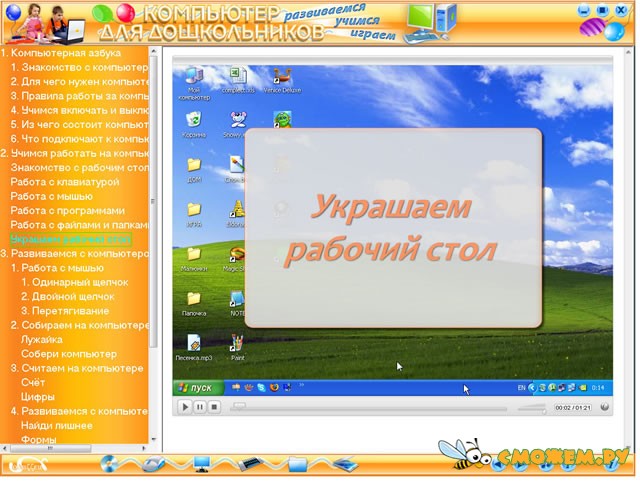The height and width of the screenshot is (481, 640).
Task: Open the computer mouse icon in bottom toolbar
Action: click(154, 464)
